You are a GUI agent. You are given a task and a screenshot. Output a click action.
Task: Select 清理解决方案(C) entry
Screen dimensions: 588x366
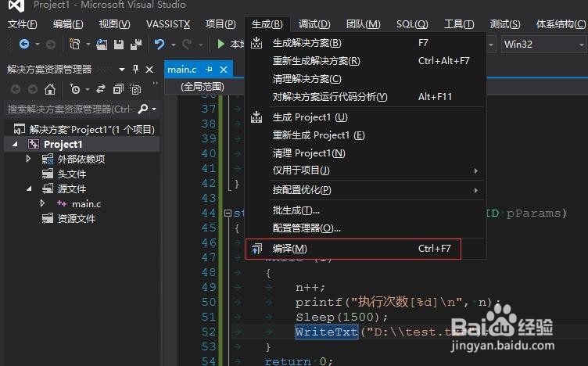[366, 79]
